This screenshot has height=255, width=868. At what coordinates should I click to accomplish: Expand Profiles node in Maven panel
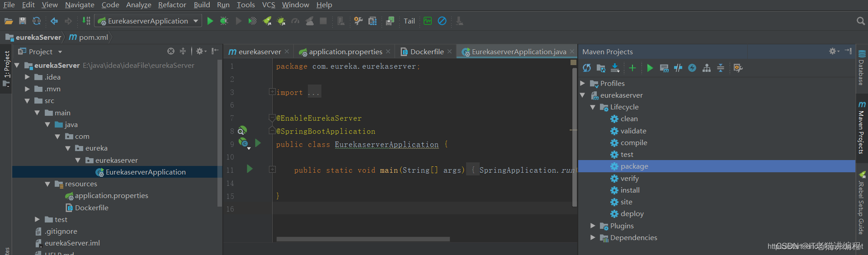coord(583,83)
